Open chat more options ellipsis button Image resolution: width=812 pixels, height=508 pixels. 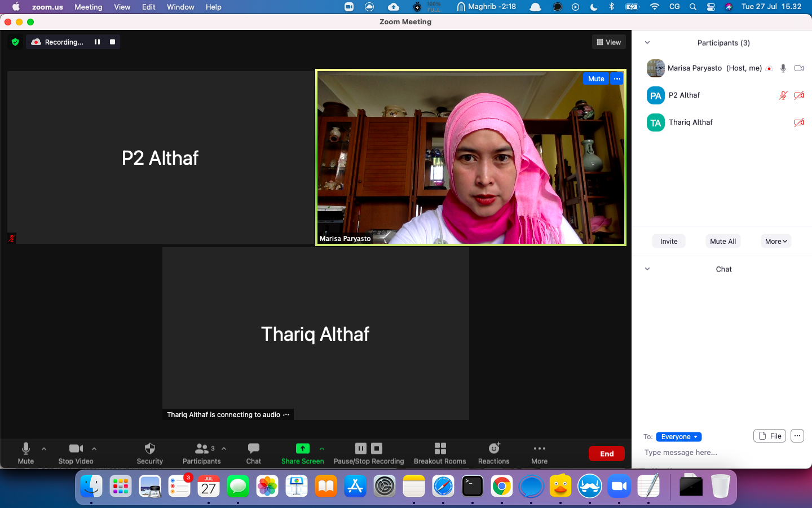click(x=797, y=436)
